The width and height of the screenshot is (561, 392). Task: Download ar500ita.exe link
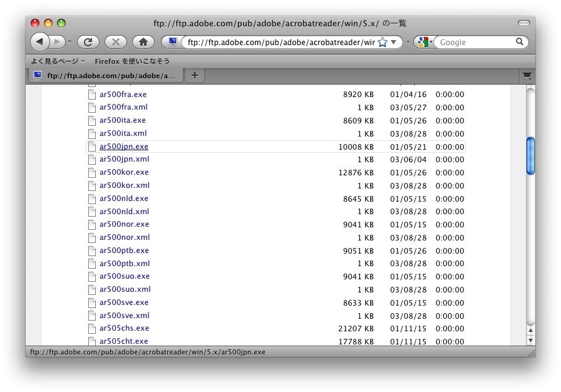[122, 120]
